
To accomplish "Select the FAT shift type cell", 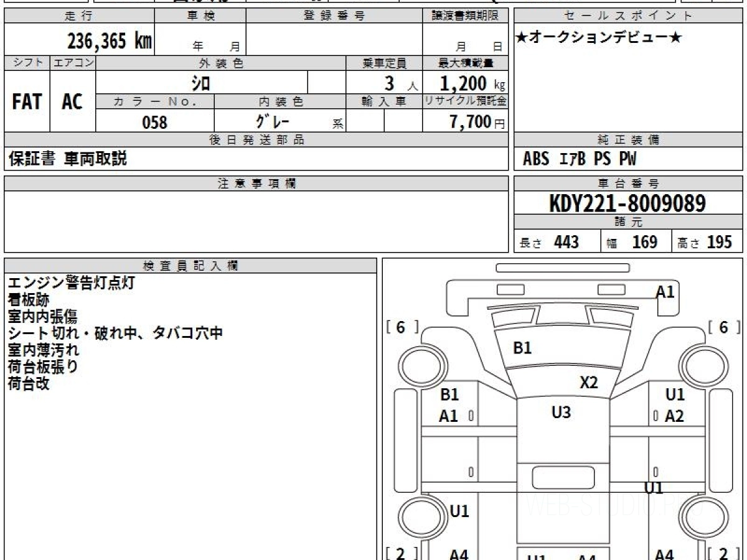I will click(x=27, y=101).
